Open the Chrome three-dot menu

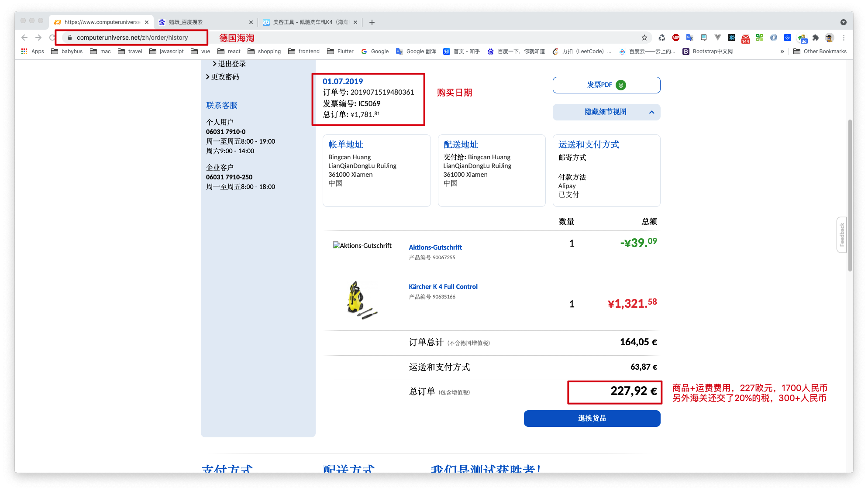844,38
